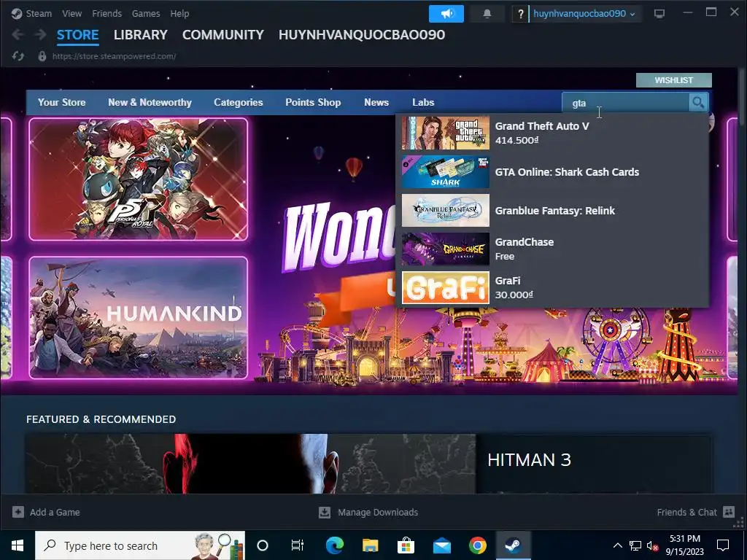Click the store search field containing gta
The height and width of the screenshot is (560, 747).
(625, 102)
